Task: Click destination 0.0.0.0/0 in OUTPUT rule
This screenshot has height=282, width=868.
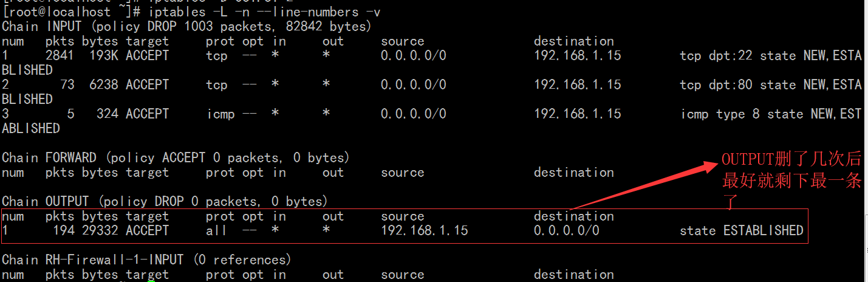Action: click(567, 231)
